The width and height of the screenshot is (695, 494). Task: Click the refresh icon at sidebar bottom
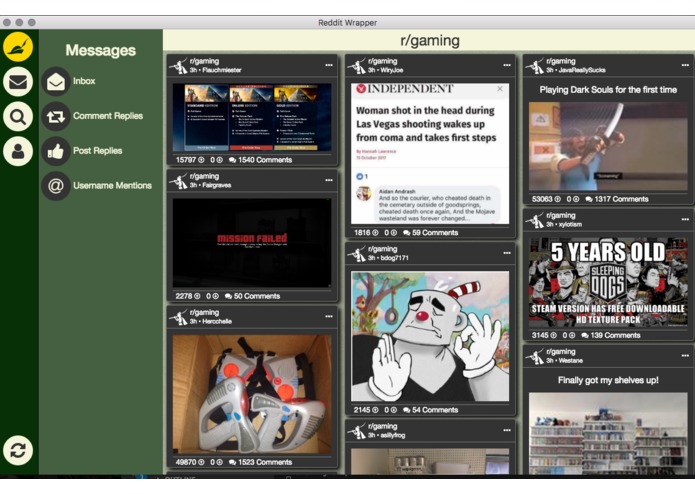18,451
